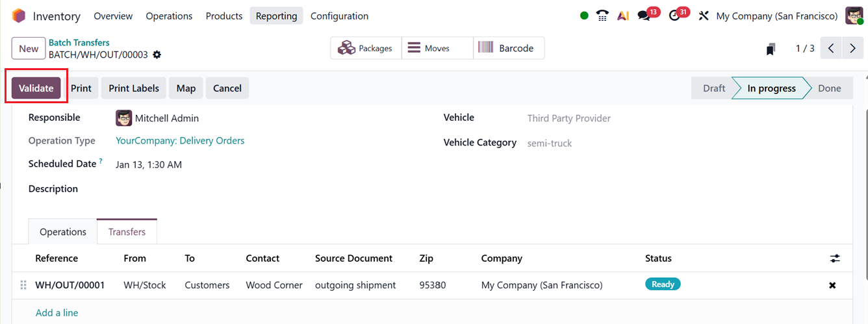
Task: Open the Configuration menu
Action: pos(339,16)
